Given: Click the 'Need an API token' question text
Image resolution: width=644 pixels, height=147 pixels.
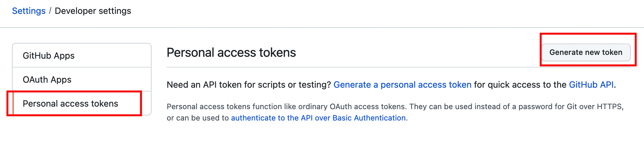Looking at the screenshot, I should pyautogui.click(x=248, y=85).
